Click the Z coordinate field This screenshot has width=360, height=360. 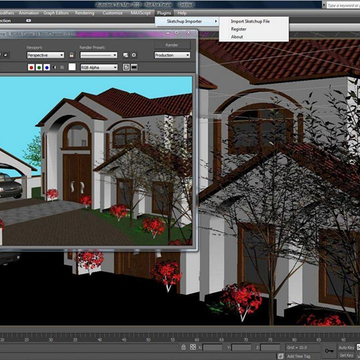[x=270, y=347]
